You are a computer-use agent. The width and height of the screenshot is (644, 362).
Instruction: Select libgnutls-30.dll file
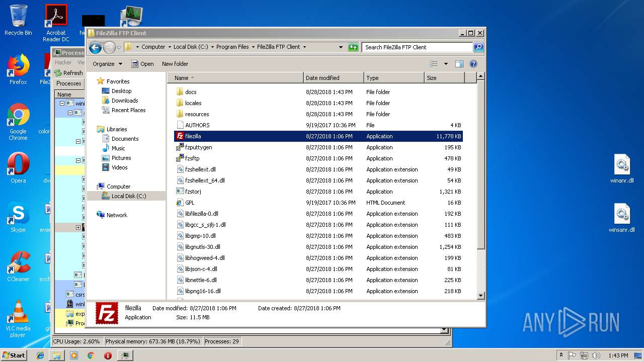pyautogui.click(x=318, y=247)
